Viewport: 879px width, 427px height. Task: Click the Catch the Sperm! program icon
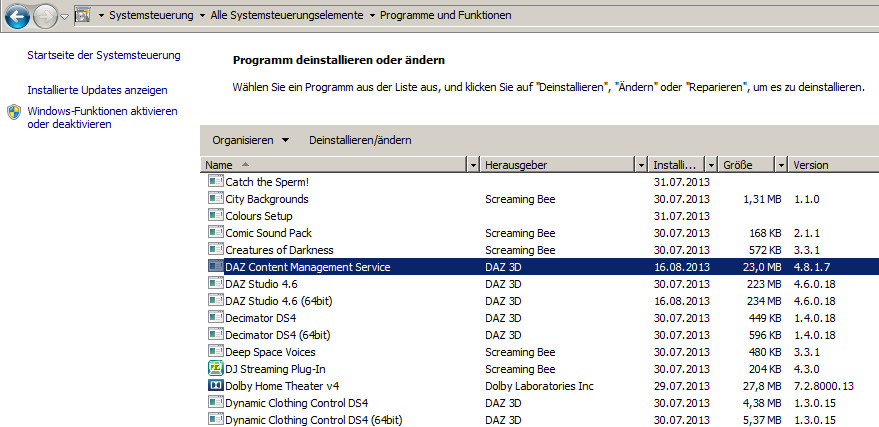[216, 182]
